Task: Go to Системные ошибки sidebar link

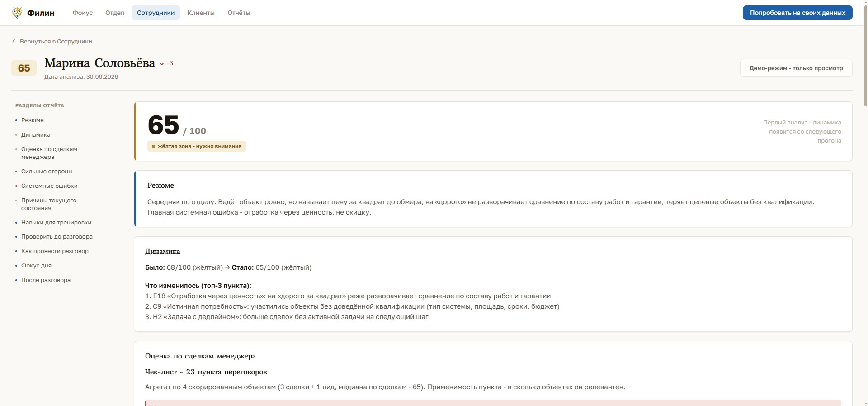Action: (49, 186)
